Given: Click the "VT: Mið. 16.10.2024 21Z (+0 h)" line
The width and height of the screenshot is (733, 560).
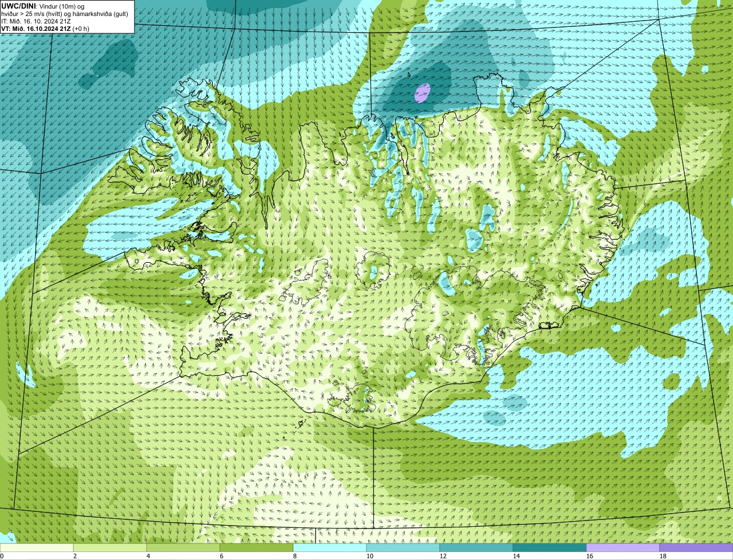Looking at the screenshot, I should pos(45,28).
